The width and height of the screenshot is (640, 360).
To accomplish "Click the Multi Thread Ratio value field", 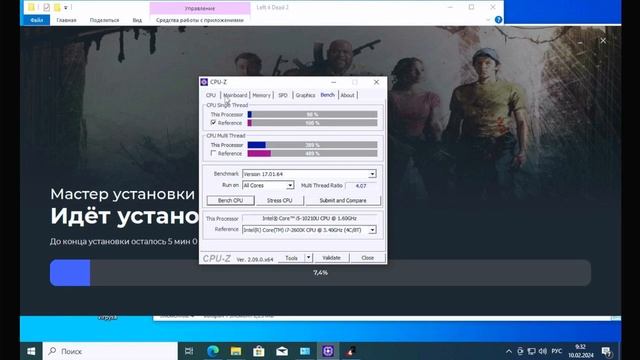I will click(x=360, y=186).
